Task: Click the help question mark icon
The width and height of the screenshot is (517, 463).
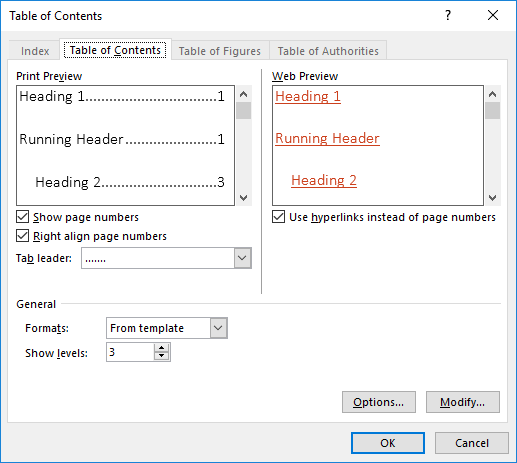Action: (x=448, y=15)
